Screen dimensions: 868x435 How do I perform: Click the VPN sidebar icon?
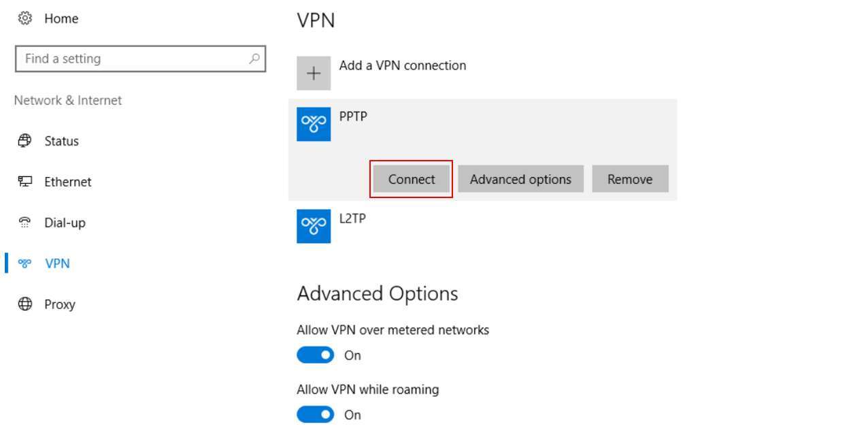pyautogui.click(x=25, y=263)
